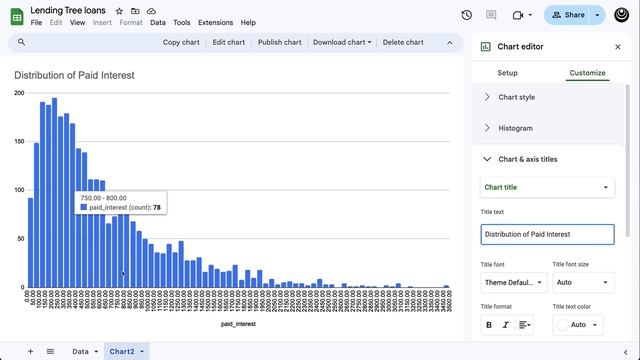Open Chart2 tab menu arrow

142,351
